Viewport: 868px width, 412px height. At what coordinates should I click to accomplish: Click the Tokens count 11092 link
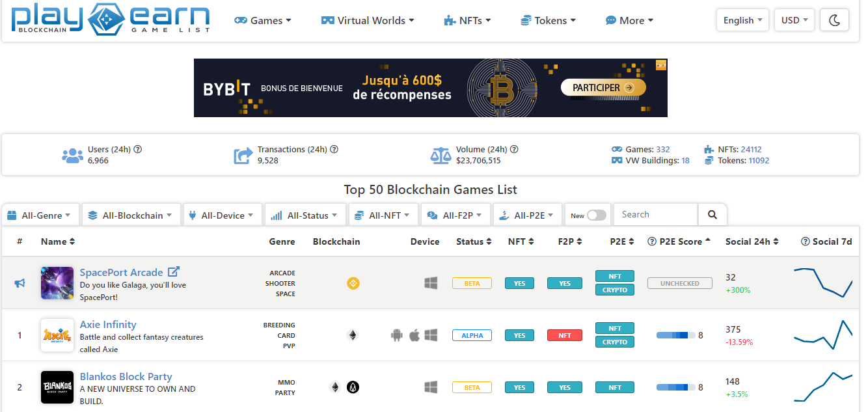tap(759, 161)
